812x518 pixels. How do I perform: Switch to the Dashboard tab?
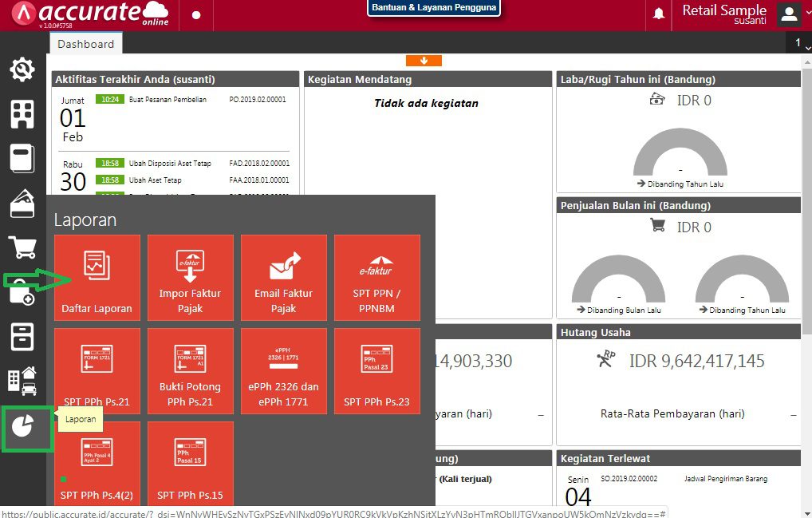[85, 44]
